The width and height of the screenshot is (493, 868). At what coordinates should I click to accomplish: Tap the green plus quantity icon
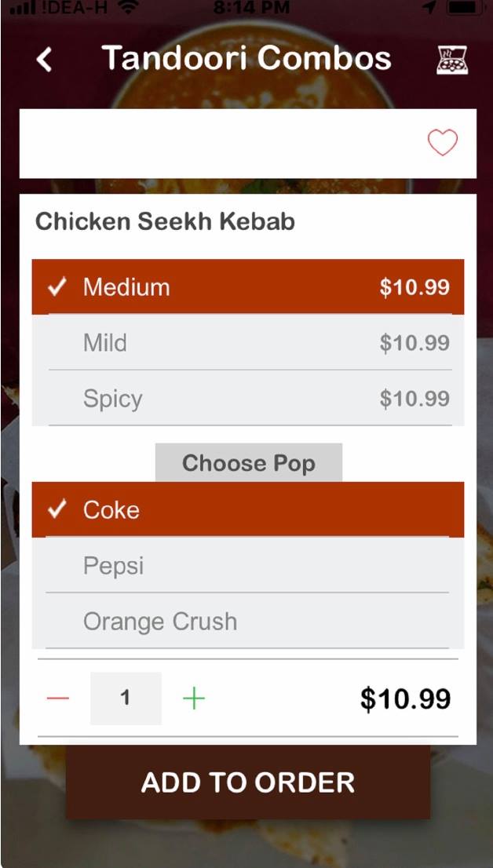[193, 698]
